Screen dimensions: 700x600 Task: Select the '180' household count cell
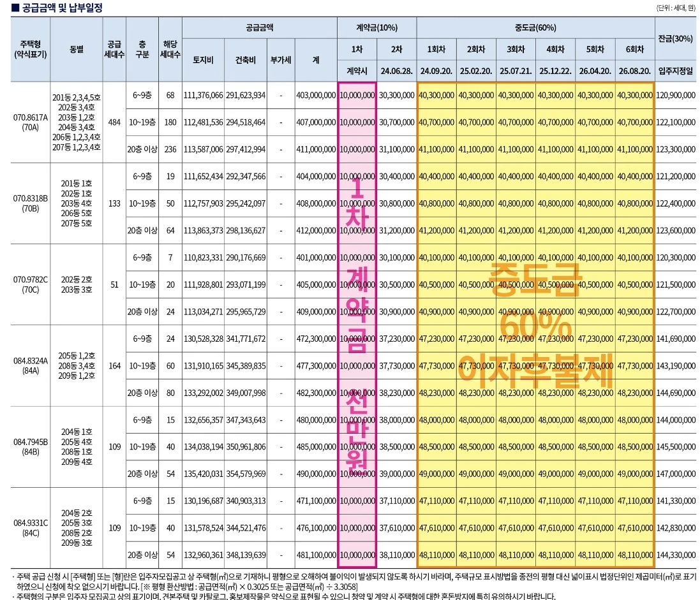coord(170,122)
